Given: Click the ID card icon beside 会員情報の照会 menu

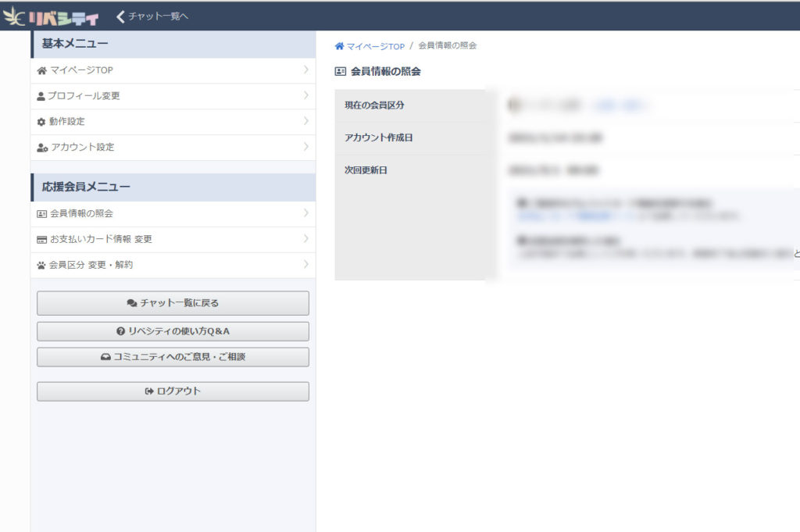Looking at the screenshot, I should tap(41, 213).
